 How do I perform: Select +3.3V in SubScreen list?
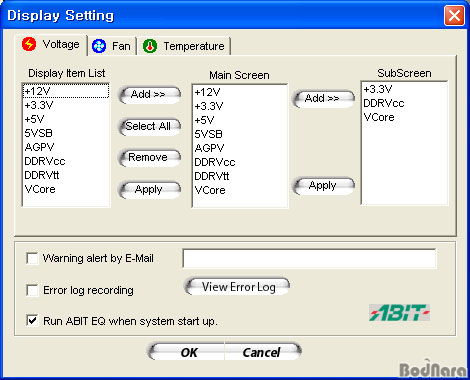pyautogui.click(x=404, y=89)
